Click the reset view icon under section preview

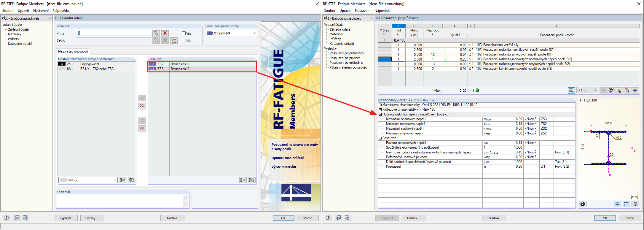(635, 204)
